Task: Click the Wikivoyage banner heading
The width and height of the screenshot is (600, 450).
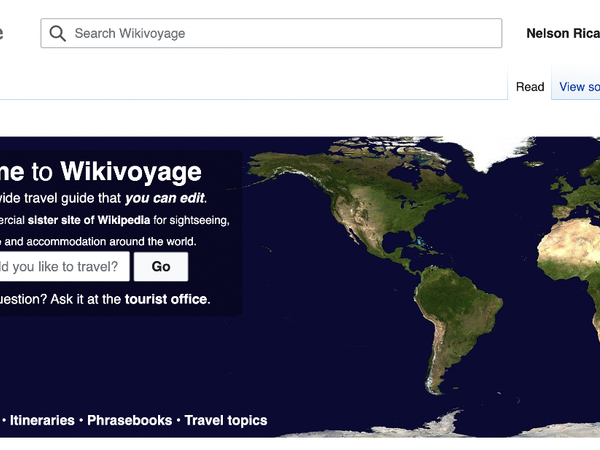Action: (x=131, y=171)
